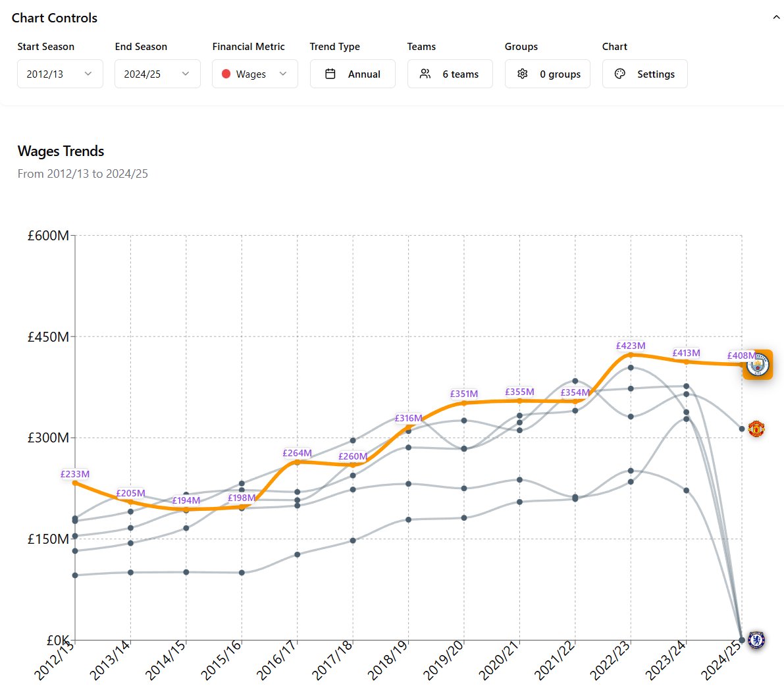Click the £198M data label
784x686 pixels.
pyautogui.click(x=242, y=498)
